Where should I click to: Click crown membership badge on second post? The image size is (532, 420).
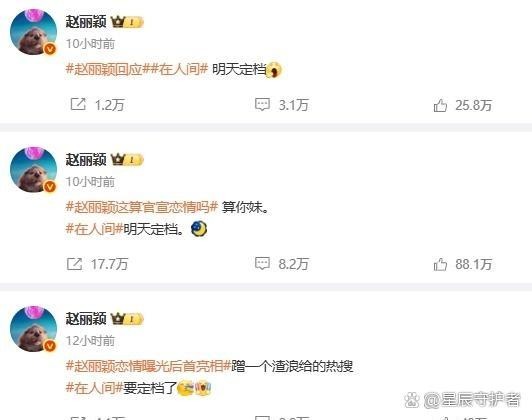click(x=127, y=159)
